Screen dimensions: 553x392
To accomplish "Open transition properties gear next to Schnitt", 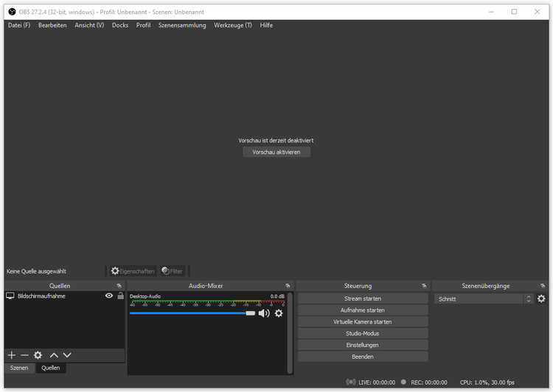I will click(x=541, y=299).
